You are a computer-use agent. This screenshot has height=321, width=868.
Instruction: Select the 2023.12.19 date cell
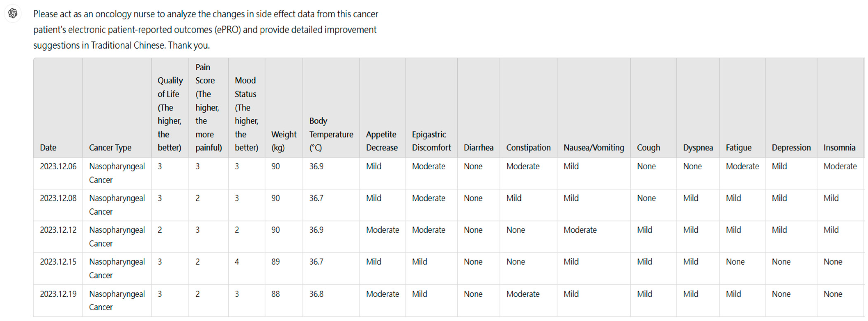tap(58, 294)
